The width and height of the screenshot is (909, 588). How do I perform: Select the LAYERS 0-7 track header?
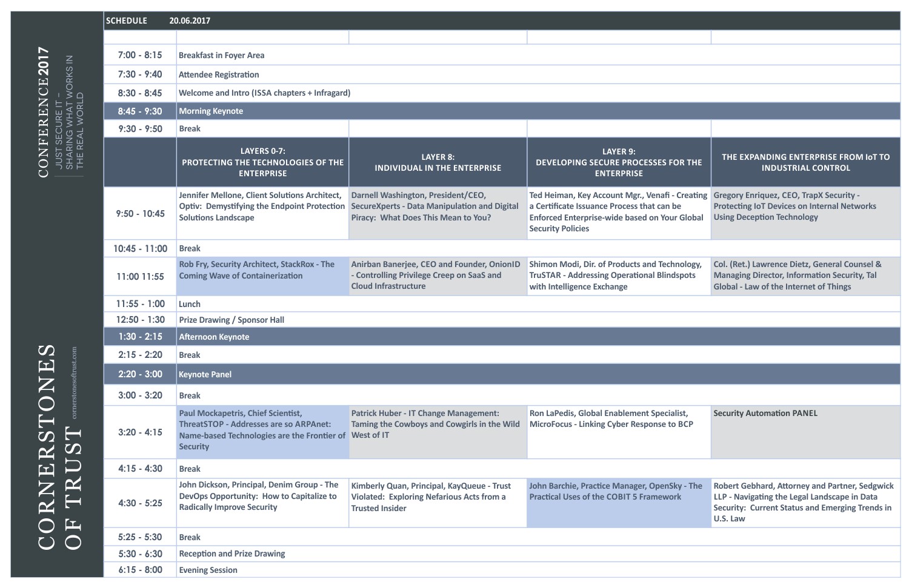[x=262, y=162]
